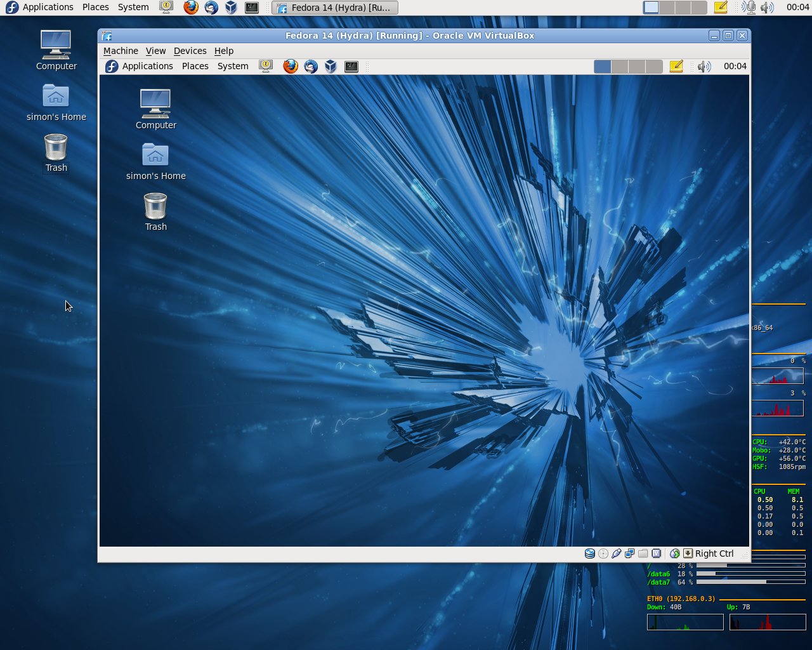Click the Fedora logo in guest VM panel
Image resolution: width=812 pixels, height=650 pixels.
coord(112,66)
